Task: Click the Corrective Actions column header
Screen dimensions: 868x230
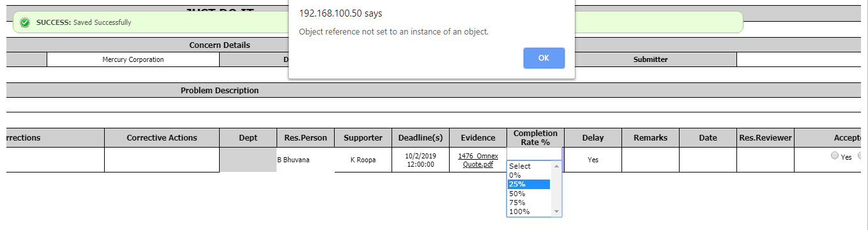Action: [x=162, y=137]
